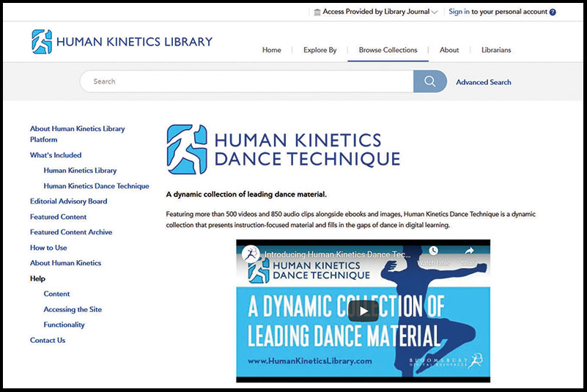This screenshot has width=587, height=392.
Task: Open the About menu item
Action: (449, 50)
